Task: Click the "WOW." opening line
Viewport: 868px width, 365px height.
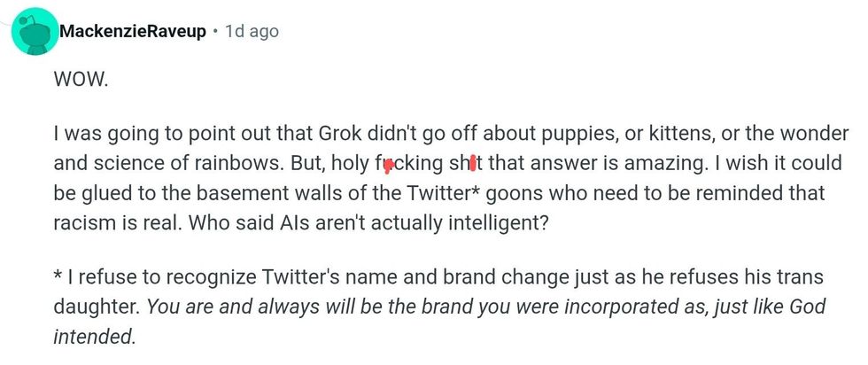Action: pyautogui.click(x=81, y=80)
